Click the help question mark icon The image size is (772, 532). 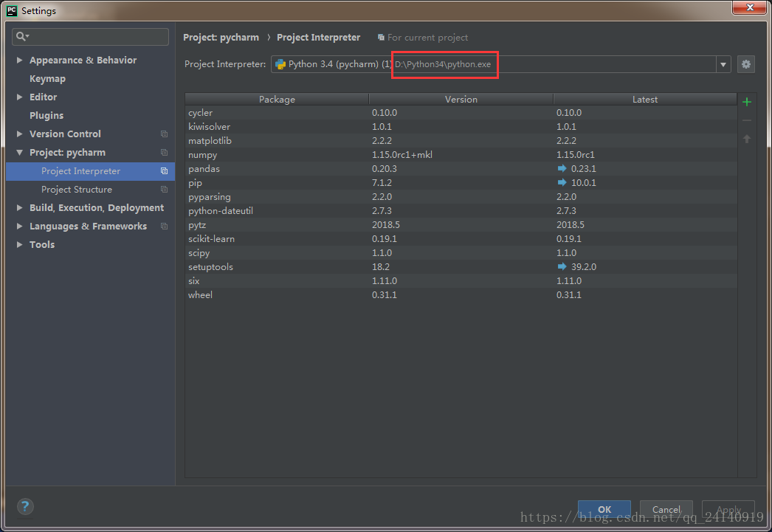pyautogui.click(x=25, y=506)
